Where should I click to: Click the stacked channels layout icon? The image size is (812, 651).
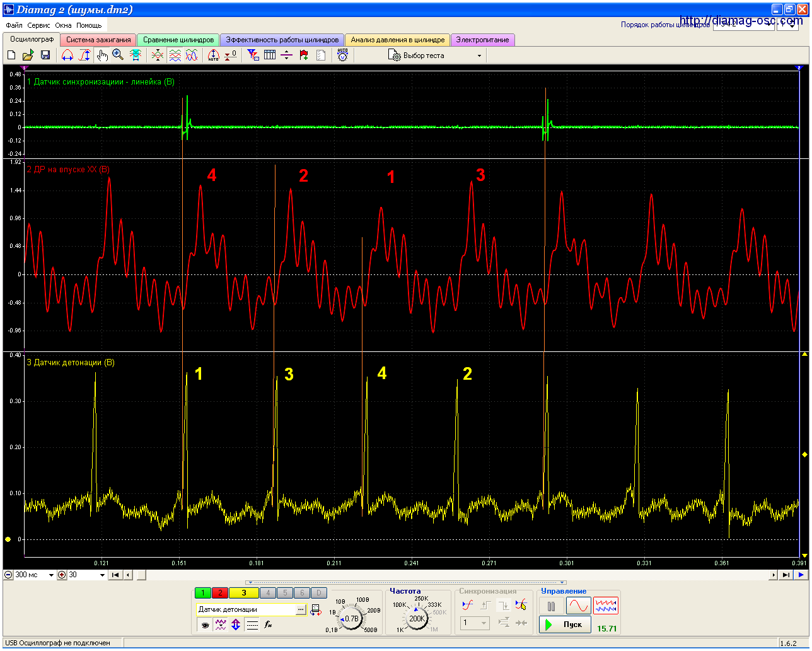point(175,56)
